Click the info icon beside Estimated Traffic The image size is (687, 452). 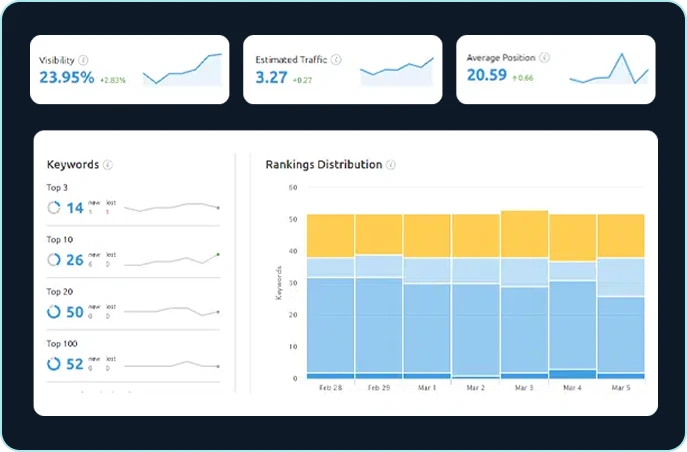pyautogui.click(x=335, y=60)
